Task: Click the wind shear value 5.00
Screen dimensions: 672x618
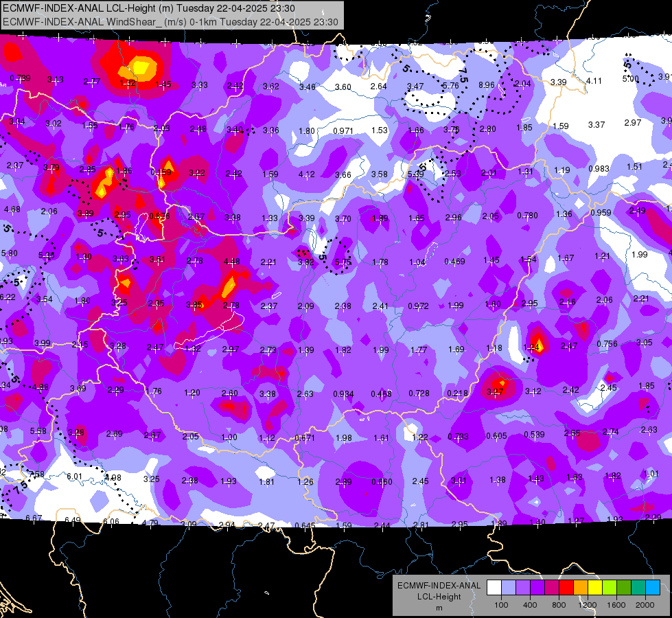Action: click(630, 79)
